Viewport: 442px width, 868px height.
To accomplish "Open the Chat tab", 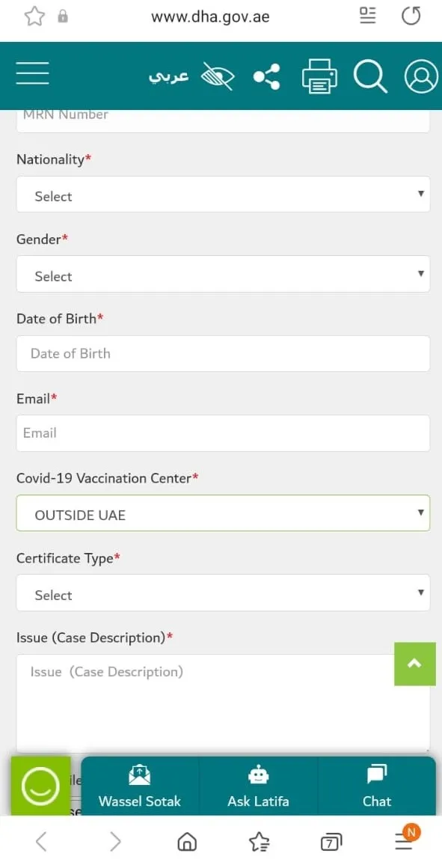I will pos(377,786).
